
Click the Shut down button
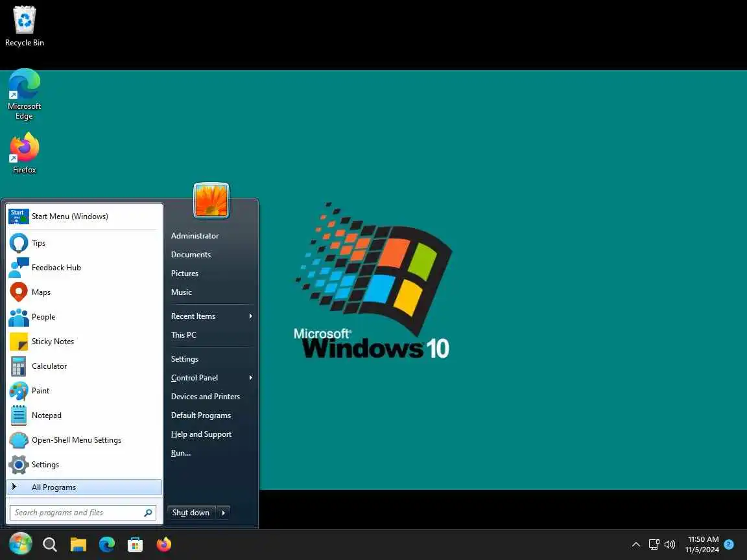pos(191,513)
